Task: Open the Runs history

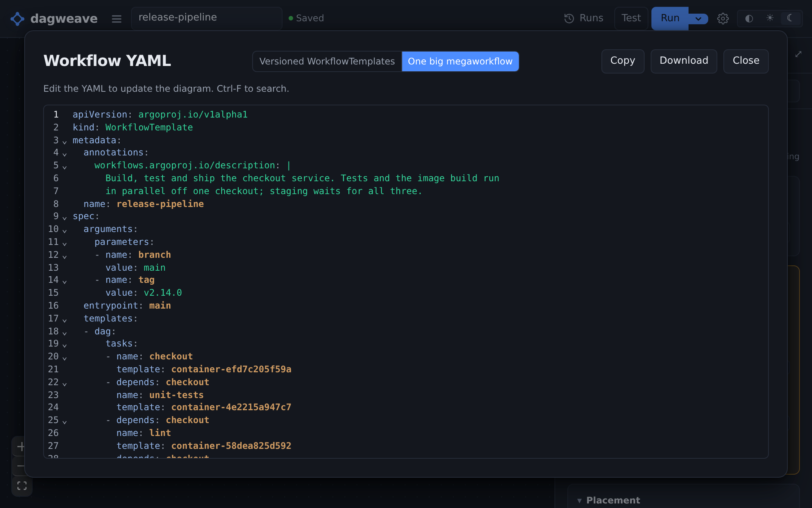Action: (x=584, y=18)
